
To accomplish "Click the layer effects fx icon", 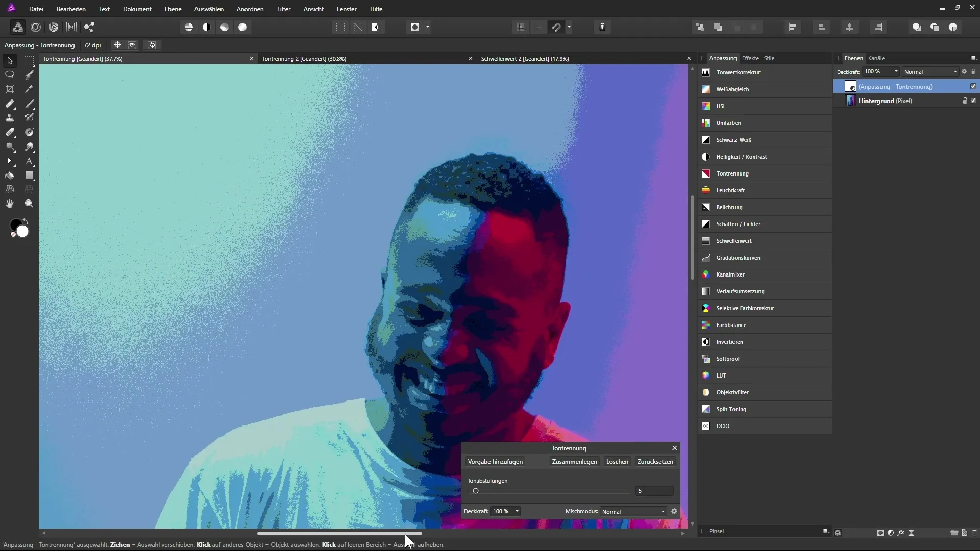I will coord(901,533).
